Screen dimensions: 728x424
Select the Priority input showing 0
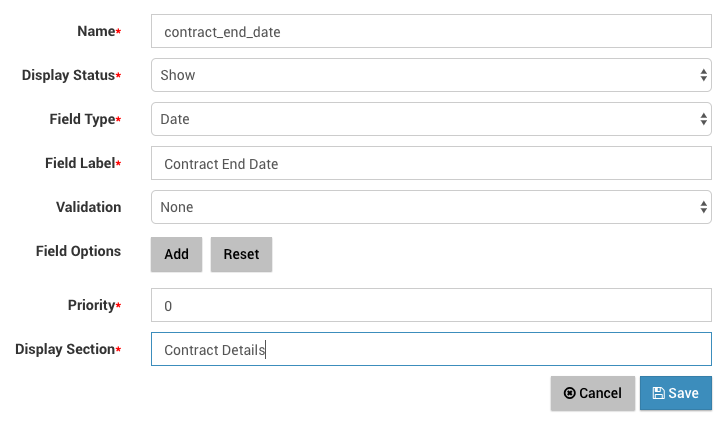point(431,306)
